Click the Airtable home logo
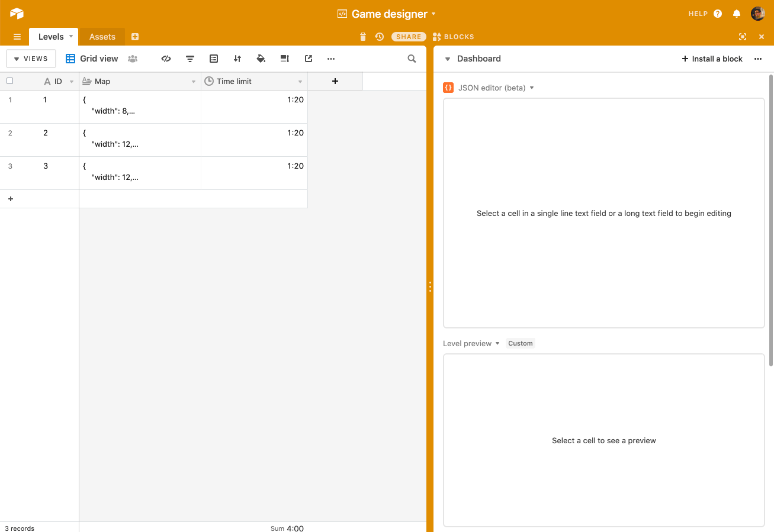The image size is (774, 532). click(x=17, y=13)
